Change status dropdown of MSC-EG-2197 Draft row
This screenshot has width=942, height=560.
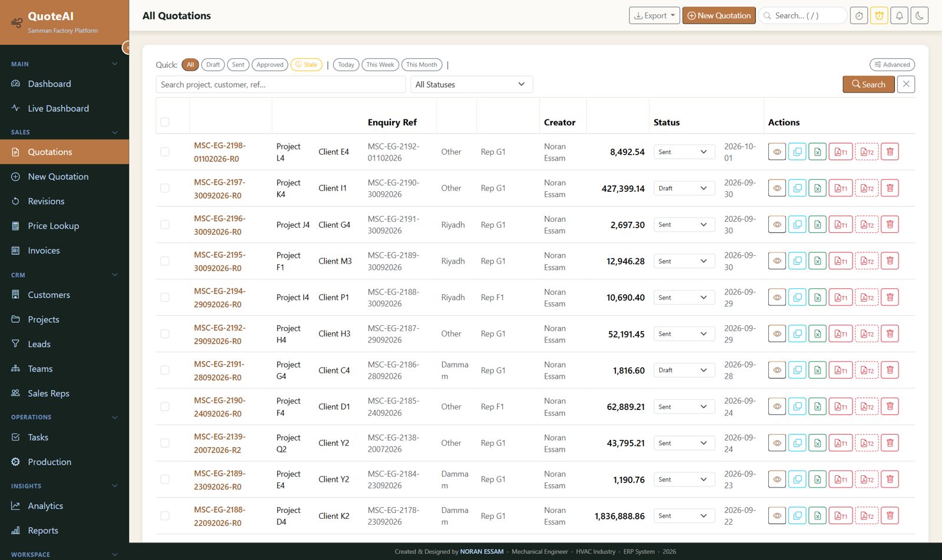(684, 188)
